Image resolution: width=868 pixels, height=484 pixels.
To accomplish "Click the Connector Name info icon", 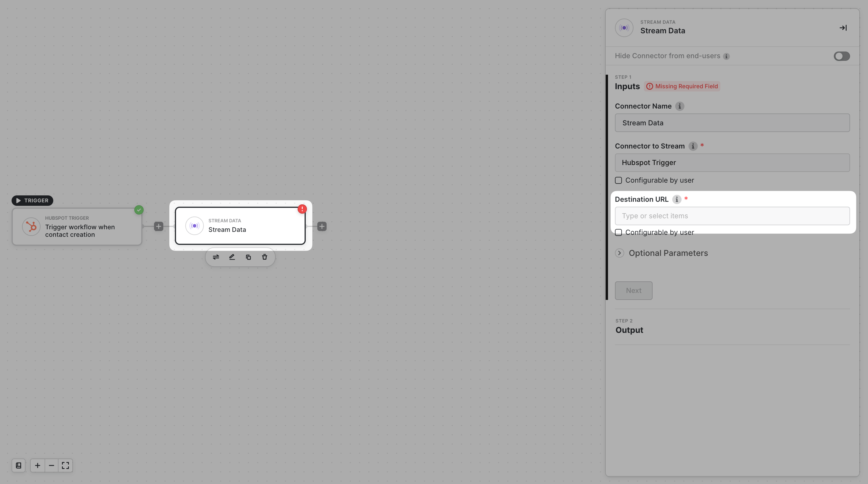I will tap(680, 106).
